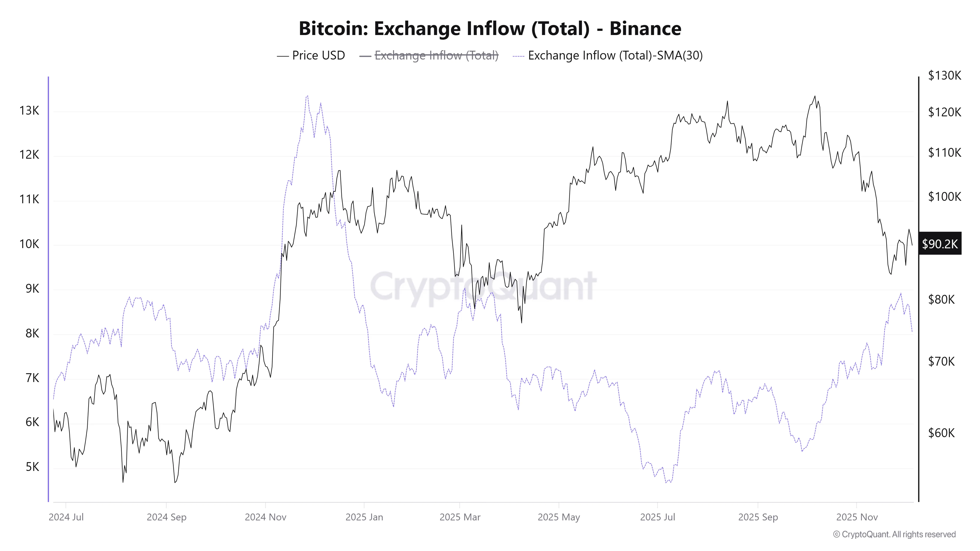Select the 2024 Nov date label
980x551 pixels.
tap(266, 517)
